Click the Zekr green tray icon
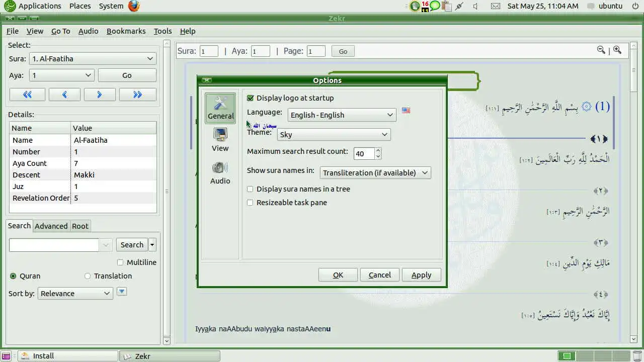Viewport: 644px width, 362px height. coord(415,6)
